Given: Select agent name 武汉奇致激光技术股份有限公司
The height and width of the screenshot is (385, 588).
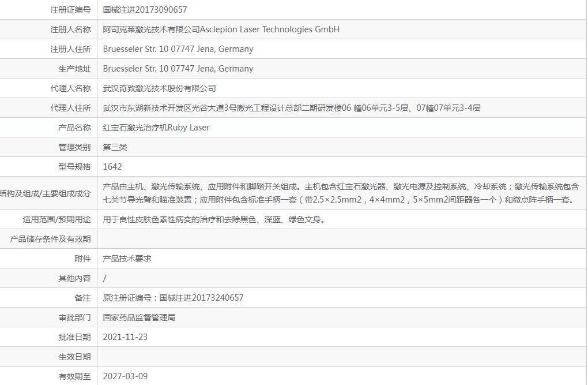Looking at the screenshot, I should coord(159,88).
